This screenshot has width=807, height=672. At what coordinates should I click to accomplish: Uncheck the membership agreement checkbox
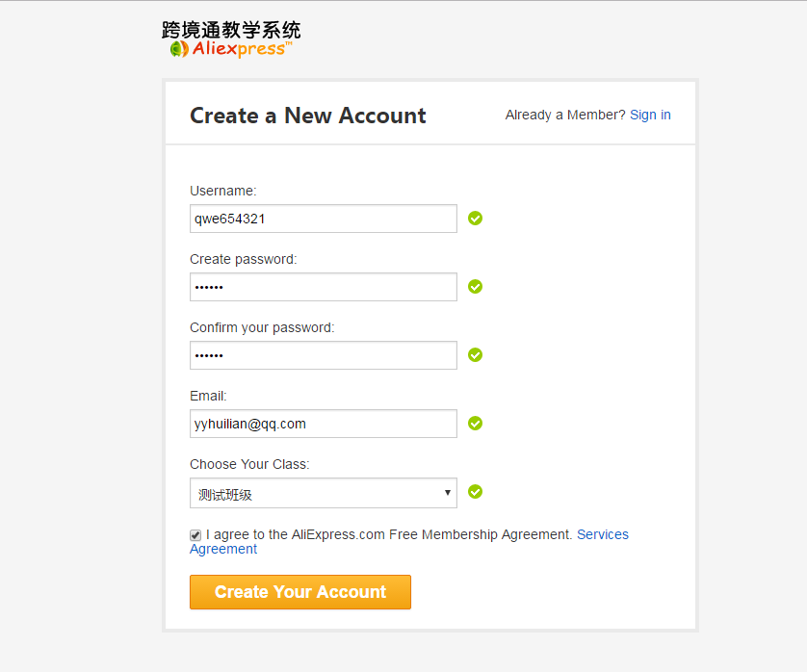point(195,535)
